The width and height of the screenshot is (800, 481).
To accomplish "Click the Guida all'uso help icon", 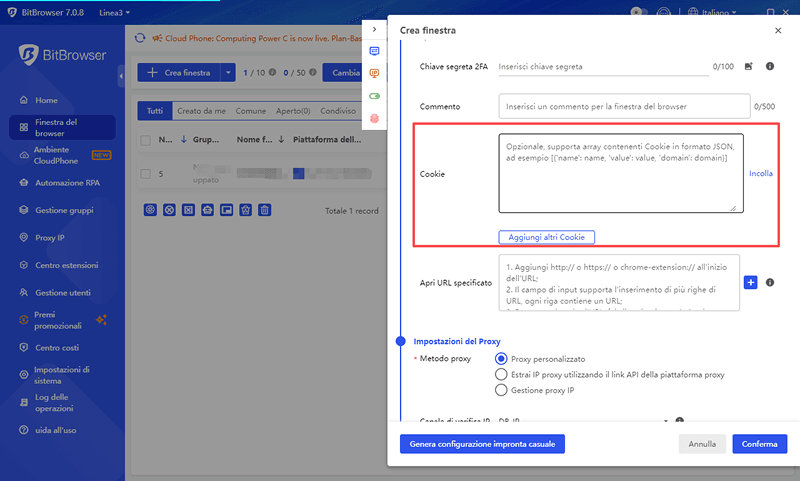I will click(x=23, y=430).
